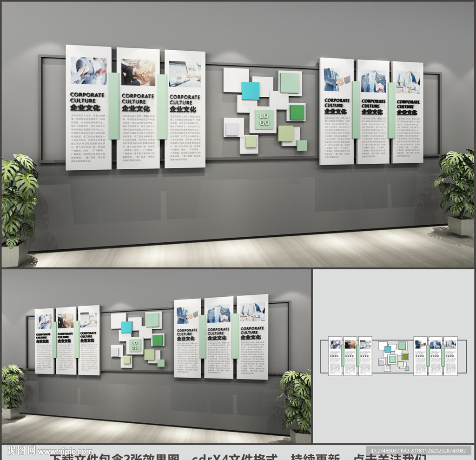Open the stacked hands photo in top render
This screenshot has width=476, height=460.
138,73
